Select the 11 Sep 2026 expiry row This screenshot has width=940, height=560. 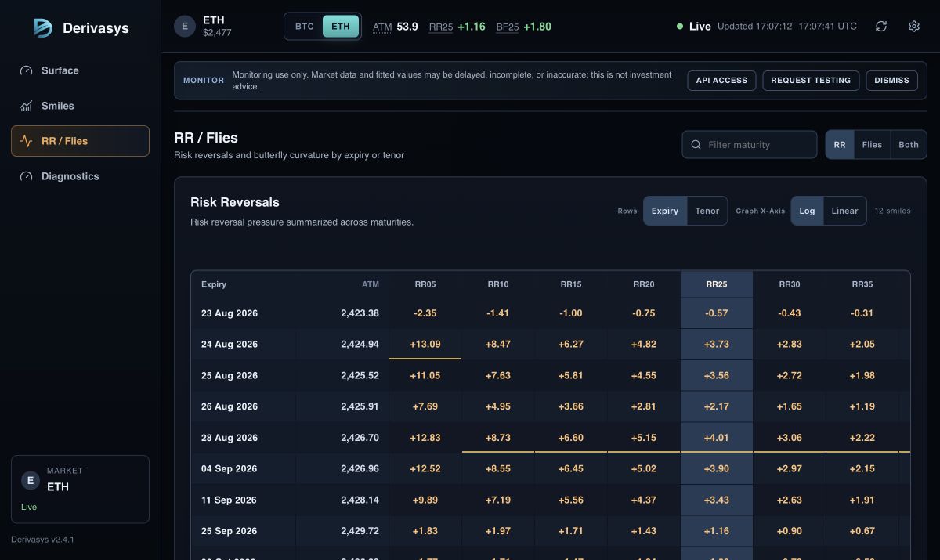coord(551,500)
